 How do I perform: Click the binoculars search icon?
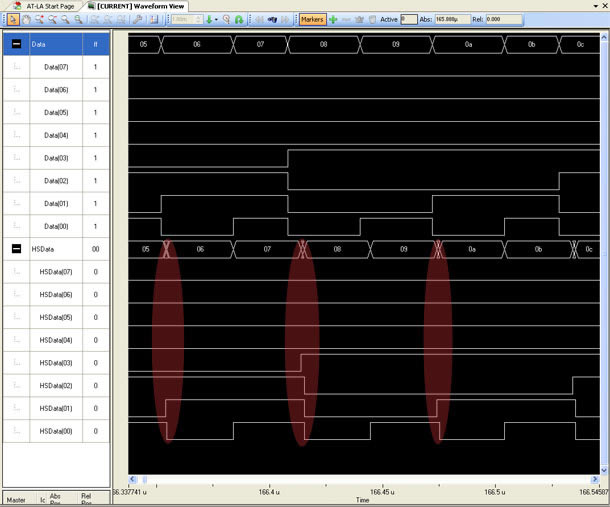click(x=271, y=19)
